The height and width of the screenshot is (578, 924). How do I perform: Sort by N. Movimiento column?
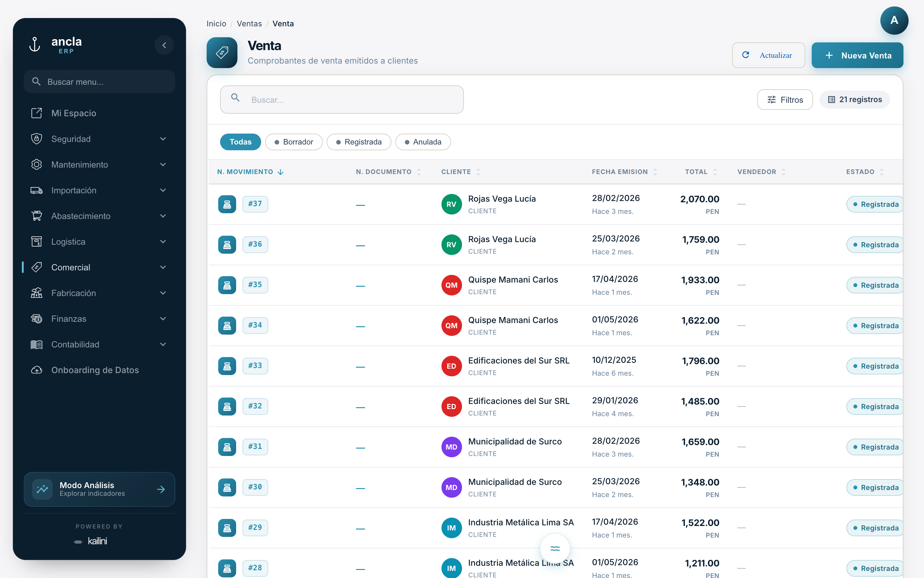[250, 172]
